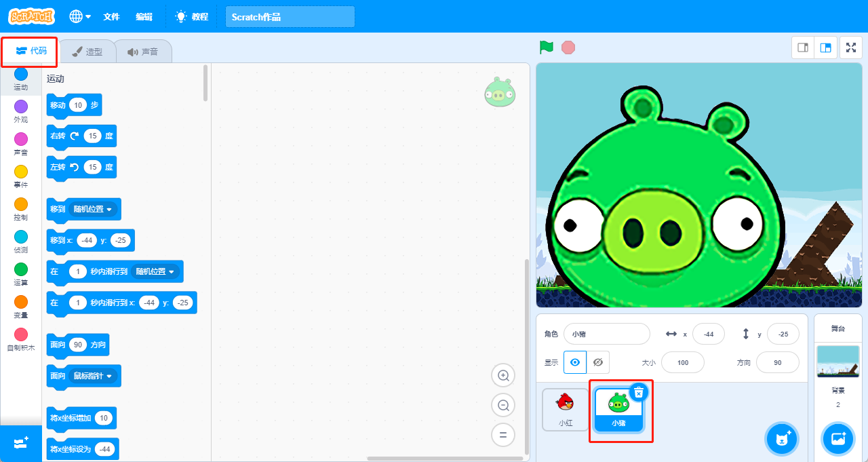
Task: Select the 运动 block category
Action: (21, 79)
